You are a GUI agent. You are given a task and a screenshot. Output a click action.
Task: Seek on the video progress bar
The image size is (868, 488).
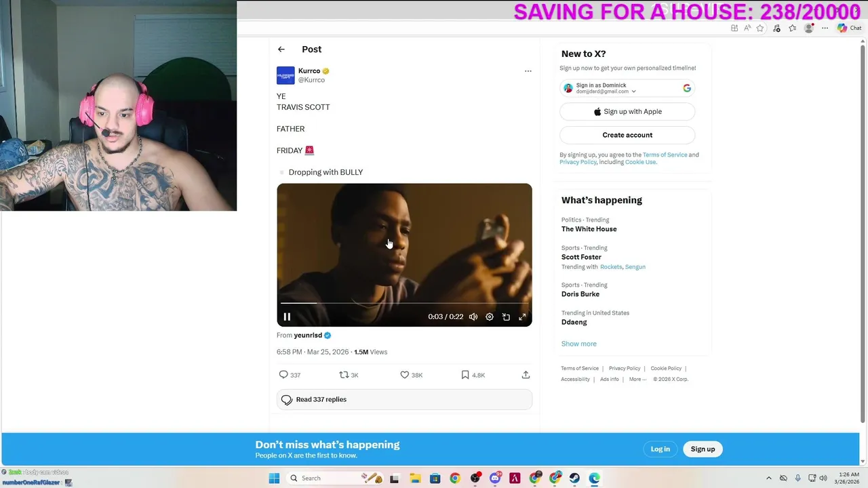tap(404, 303)
